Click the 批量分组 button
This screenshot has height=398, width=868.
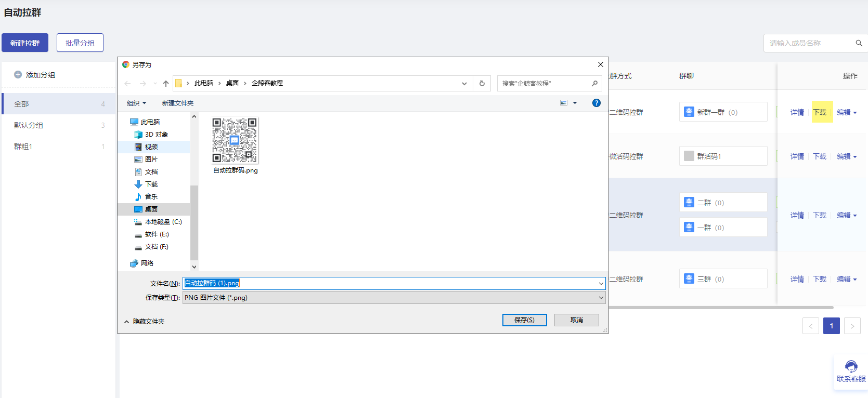click(x=80, y=43)
